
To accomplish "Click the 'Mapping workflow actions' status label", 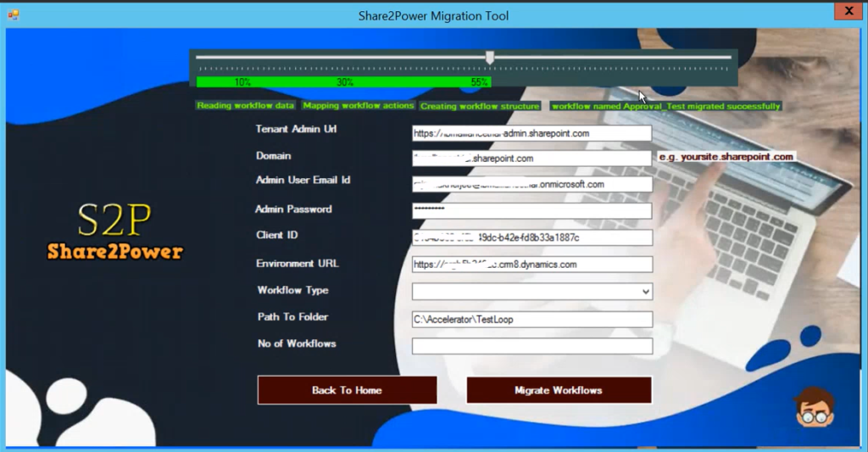I will click(359, 105).
